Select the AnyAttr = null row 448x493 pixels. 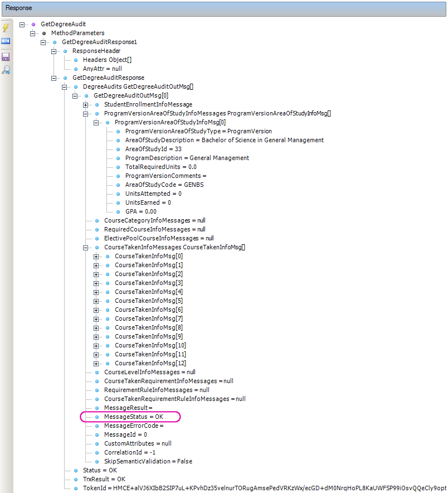[x=102, y=69]
